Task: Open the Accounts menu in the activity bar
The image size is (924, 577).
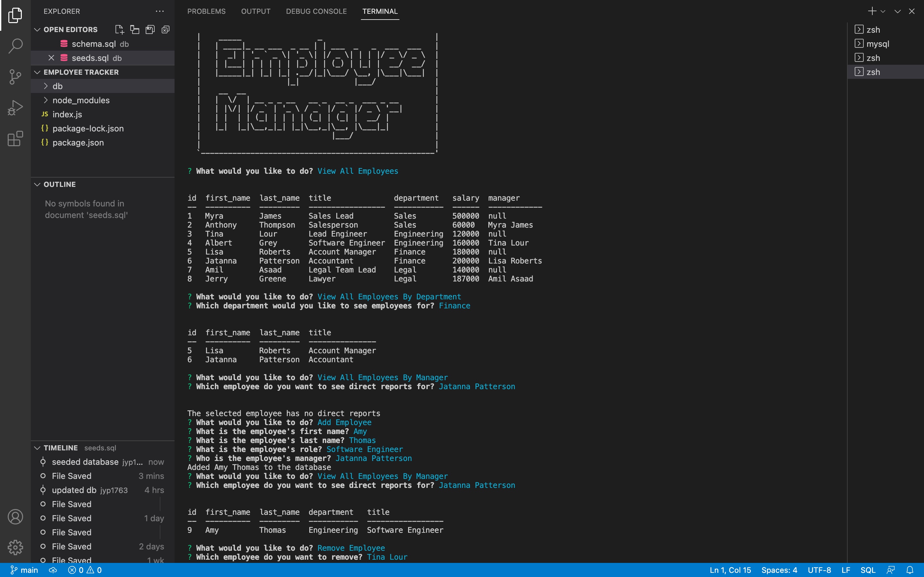Action: pyautogui.click(x=15, y=517)
